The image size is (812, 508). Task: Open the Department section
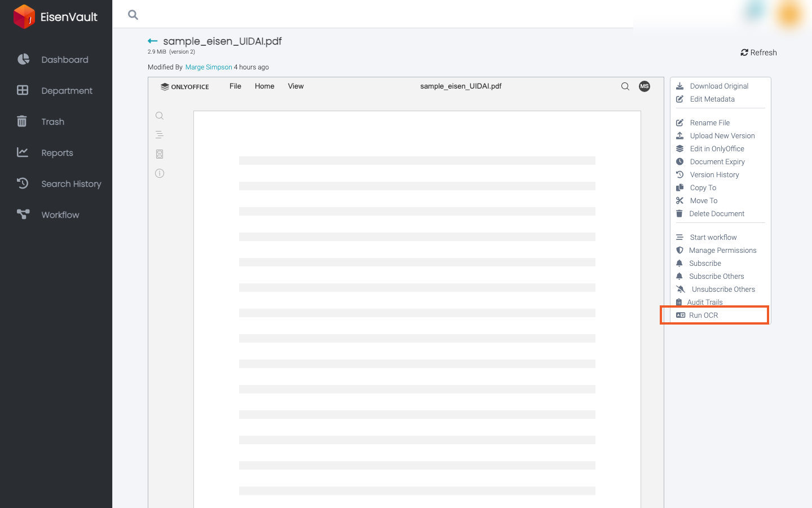click(67, 91)
